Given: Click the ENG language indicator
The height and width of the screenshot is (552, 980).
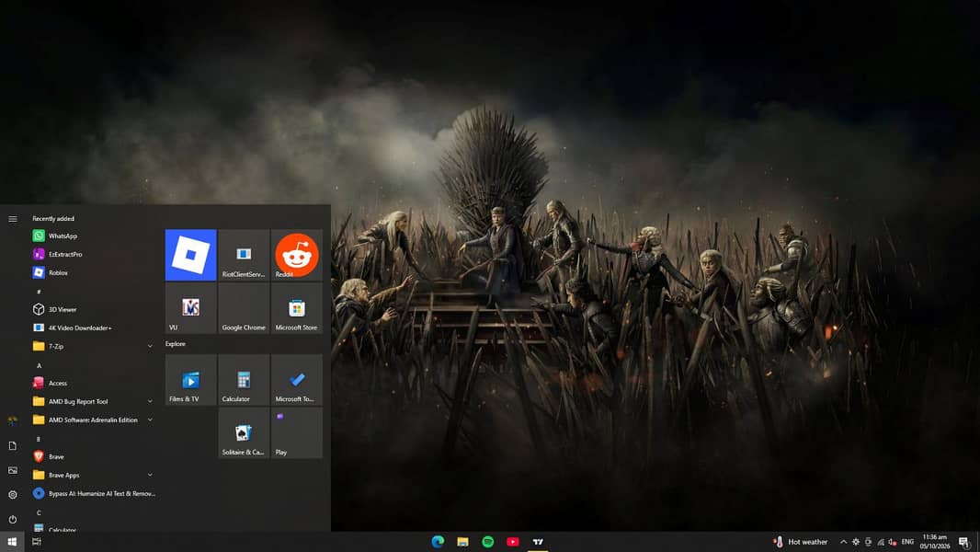Looking at the screenshot, I should (907, 542).
